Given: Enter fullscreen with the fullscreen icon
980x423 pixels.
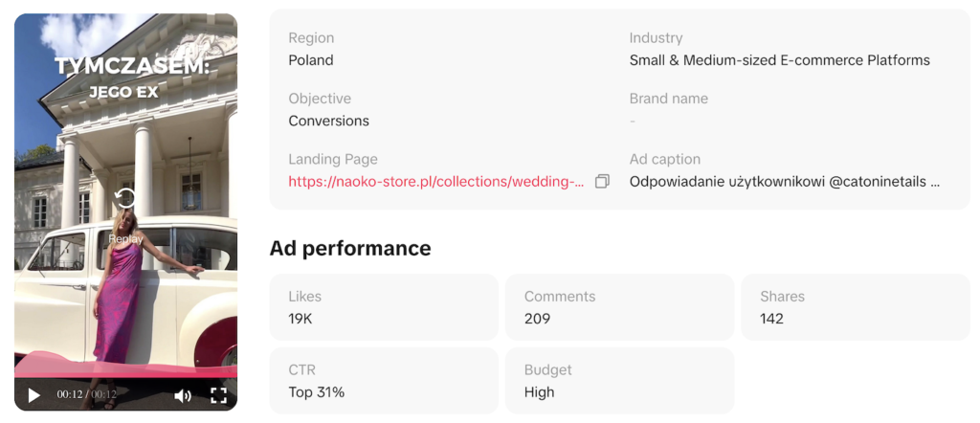Looking at the screenshot, I should [218, 395].
